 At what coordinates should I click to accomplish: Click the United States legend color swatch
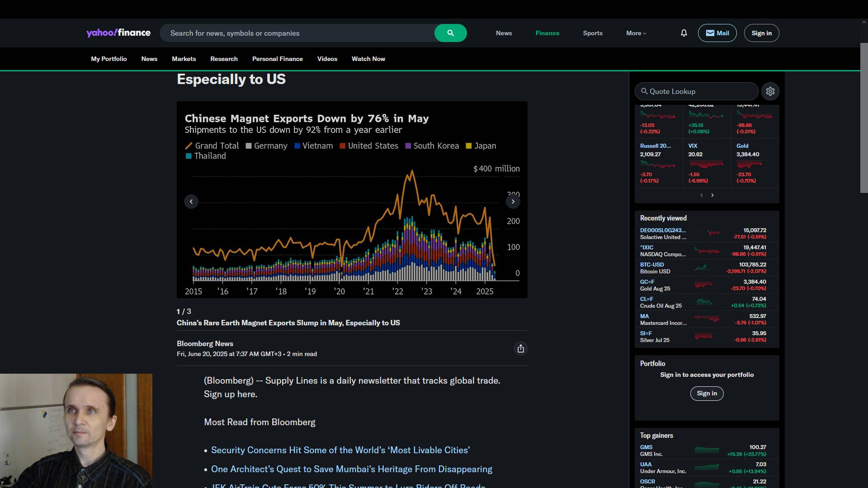(343, 146)
